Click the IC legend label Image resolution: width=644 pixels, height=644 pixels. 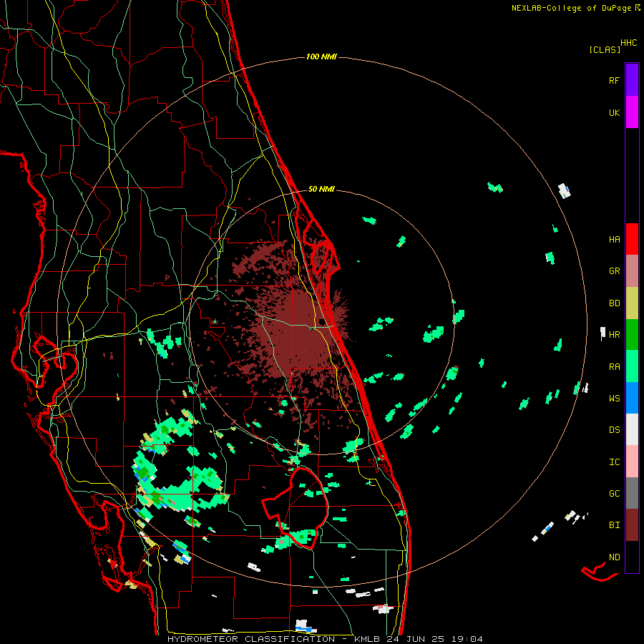[614, 462]
